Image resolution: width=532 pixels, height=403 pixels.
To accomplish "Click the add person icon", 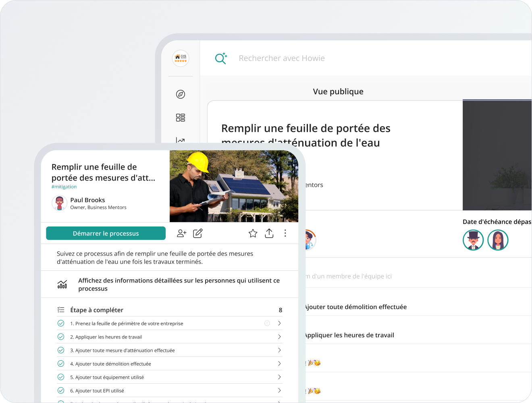I will coord(182,233).
